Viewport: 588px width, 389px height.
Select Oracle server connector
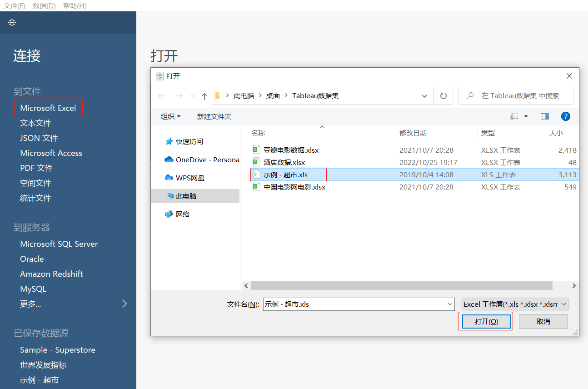tap(32, 259)
